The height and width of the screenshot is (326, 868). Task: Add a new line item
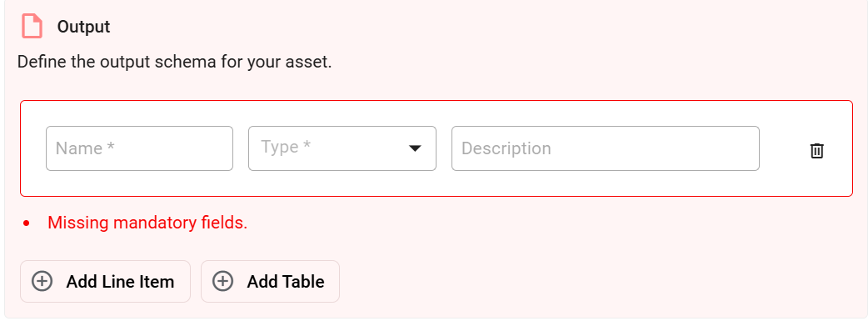coord(105,281)
